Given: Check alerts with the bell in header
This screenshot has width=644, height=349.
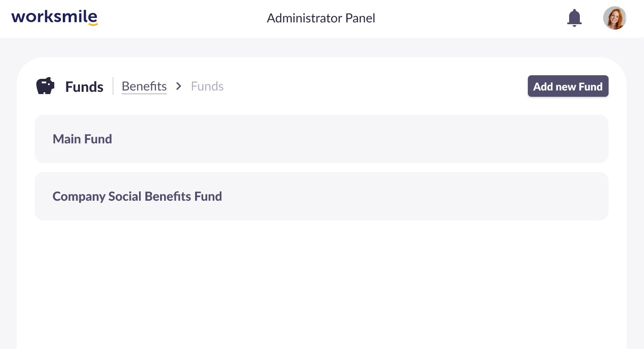Looking at the screenshot, I should click(x=574, y=18).
